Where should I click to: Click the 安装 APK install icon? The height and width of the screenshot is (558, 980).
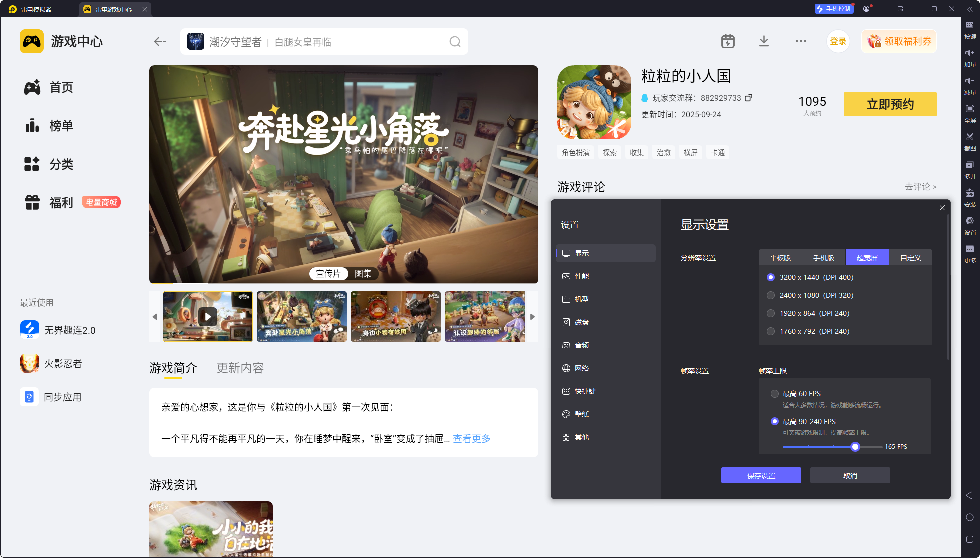[970, 193]
